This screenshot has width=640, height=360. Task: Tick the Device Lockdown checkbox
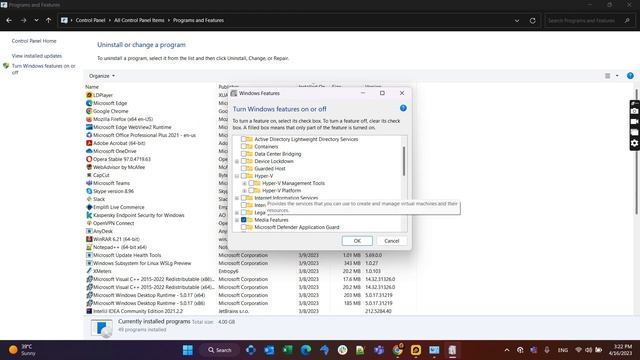coord(244,161)
